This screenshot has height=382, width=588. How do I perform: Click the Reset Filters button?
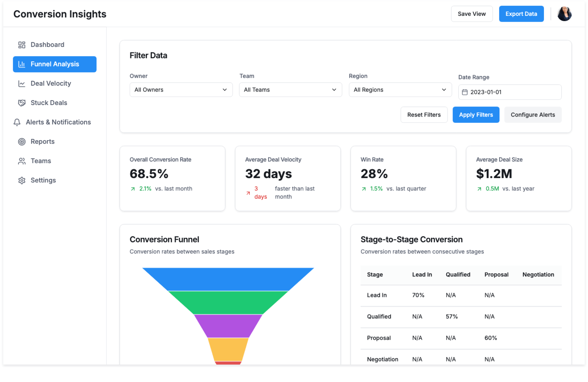424,115
